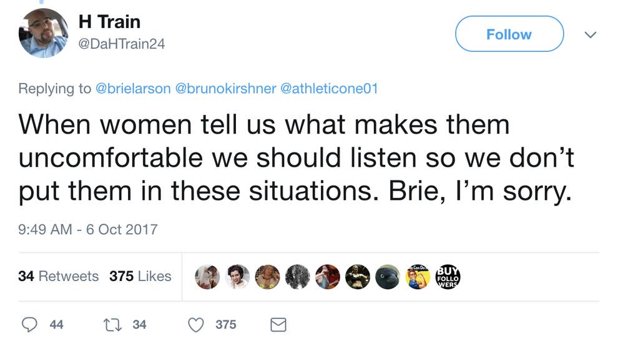
Task: Follow the H Train account
Action: tap(509, 34)
